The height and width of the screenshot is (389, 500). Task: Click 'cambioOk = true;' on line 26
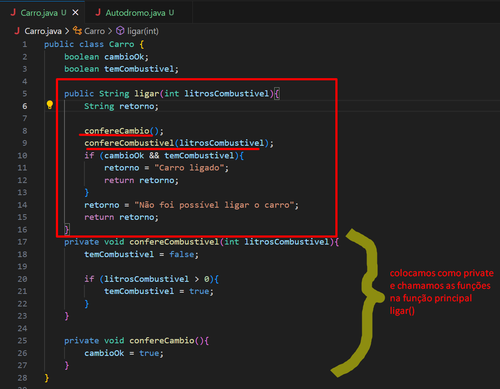[124, 353]
